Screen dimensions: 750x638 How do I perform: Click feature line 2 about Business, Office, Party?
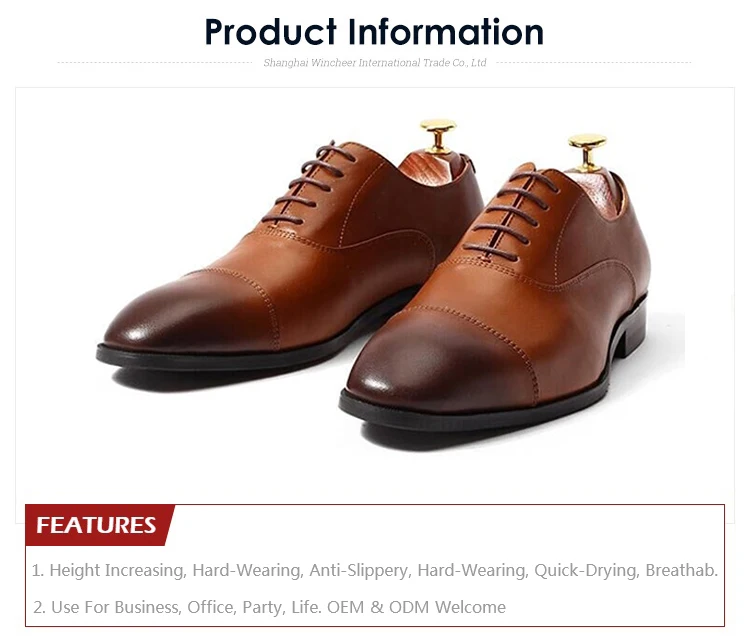[269, 607]
